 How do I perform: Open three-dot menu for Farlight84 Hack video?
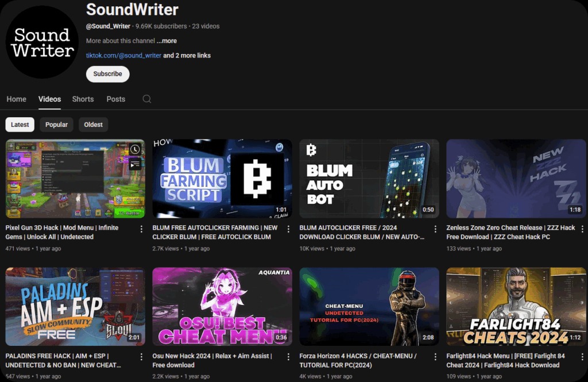click(583, 357)
